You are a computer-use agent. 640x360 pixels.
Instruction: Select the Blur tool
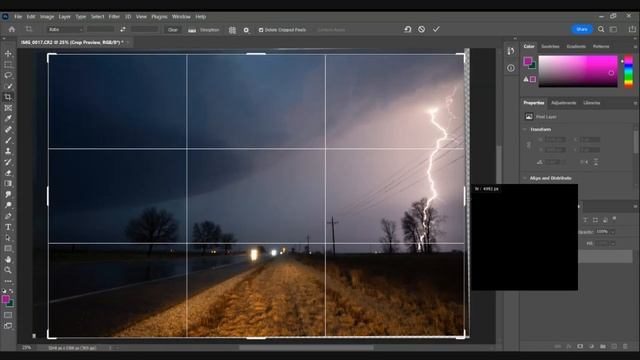(x=8, y=194)
